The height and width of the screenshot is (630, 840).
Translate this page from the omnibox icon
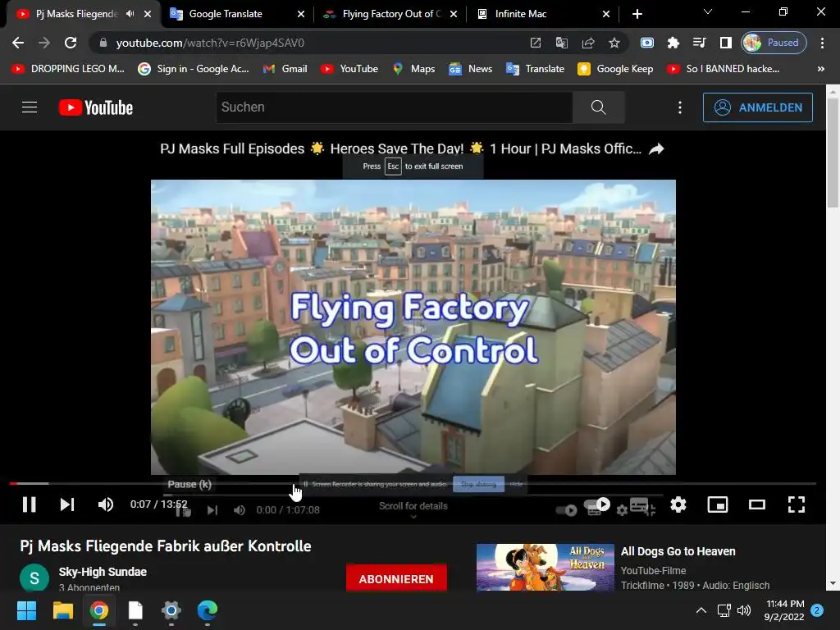click(x=561, y=43)
